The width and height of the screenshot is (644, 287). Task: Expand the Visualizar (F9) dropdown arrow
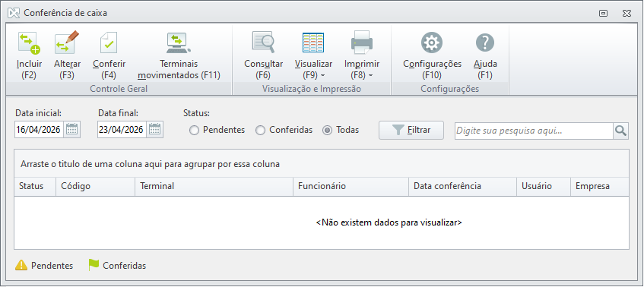tap(323, 76)
